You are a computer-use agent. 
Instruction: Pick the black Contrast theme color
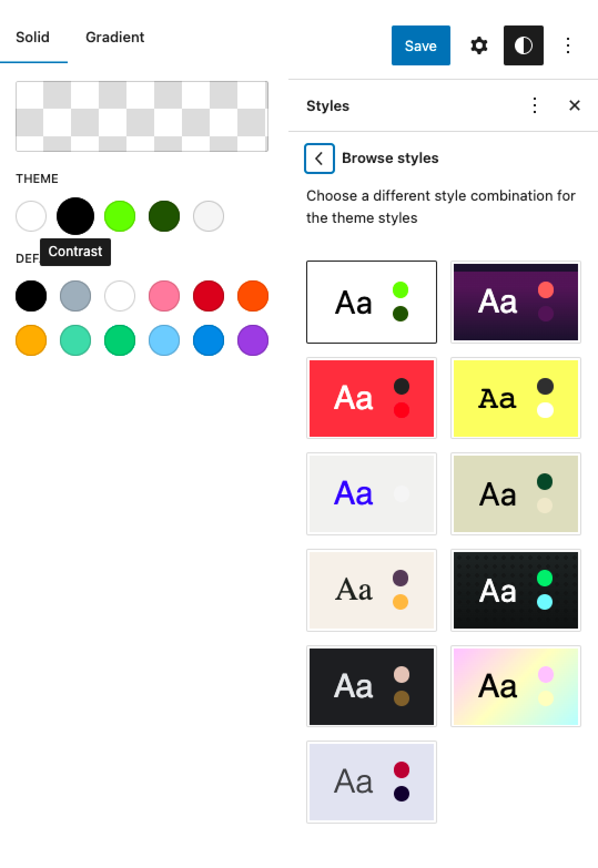coord(75,216)
